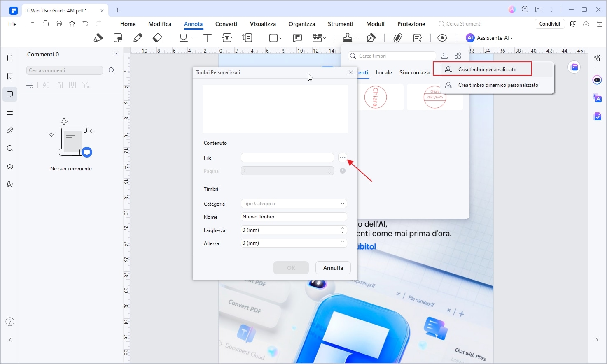
Task: Expand the Tipo Categoria dropdown
Action: click(294, 204)
